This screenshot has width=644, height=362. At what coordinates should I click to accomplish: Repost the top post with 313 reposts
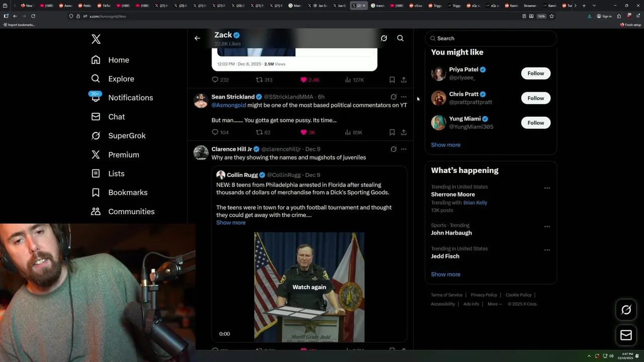coord(264,80)
